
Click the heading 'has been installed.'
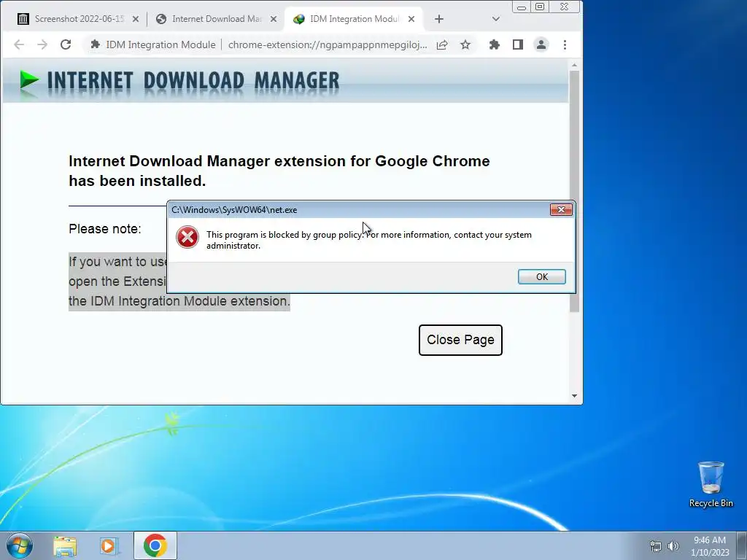pos(137,181)
